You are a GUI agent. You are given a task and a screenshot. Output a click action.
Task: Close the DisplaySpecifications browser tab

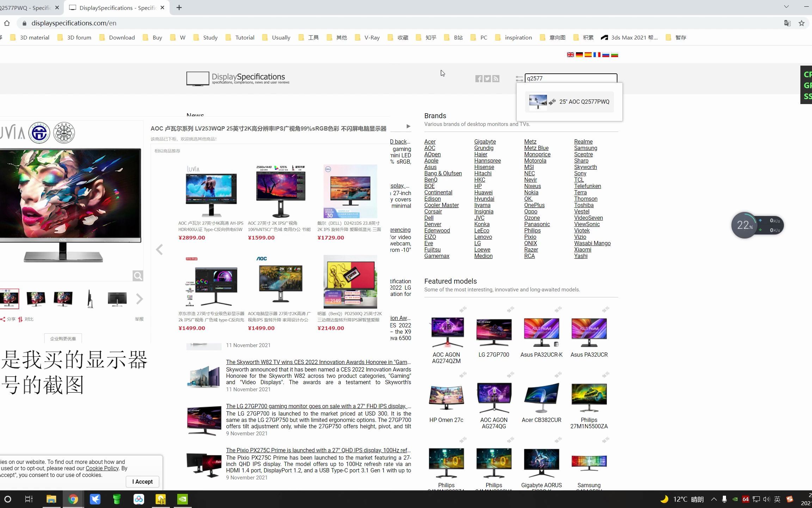[x=162, y=7]
